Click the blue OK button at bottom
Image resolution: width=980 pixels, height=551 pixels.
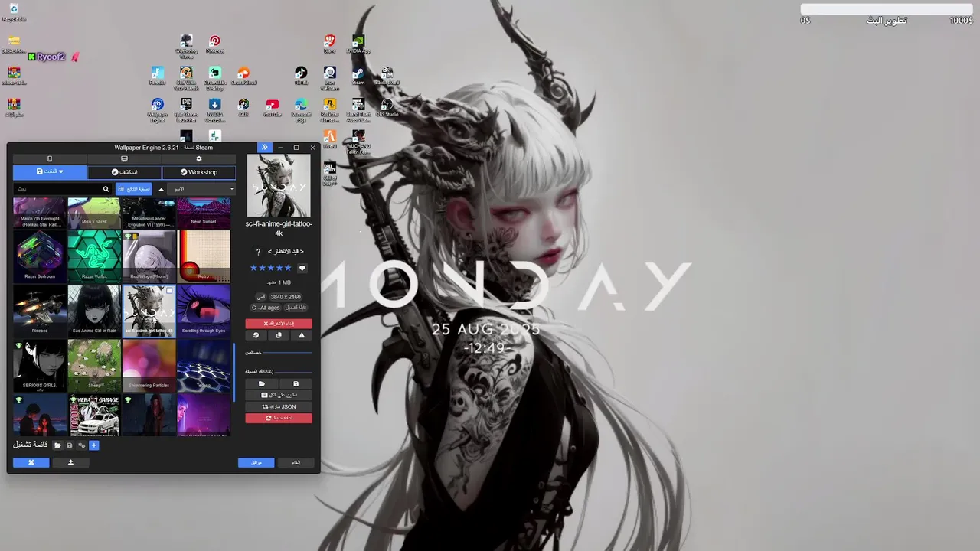click(x=256, y=462)
